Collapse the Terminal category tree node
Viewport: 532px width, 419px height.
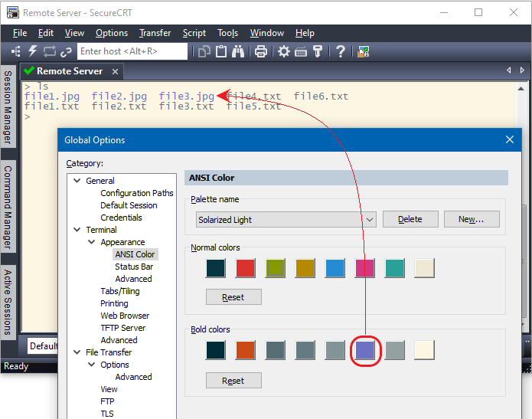[x=77, y=230]
